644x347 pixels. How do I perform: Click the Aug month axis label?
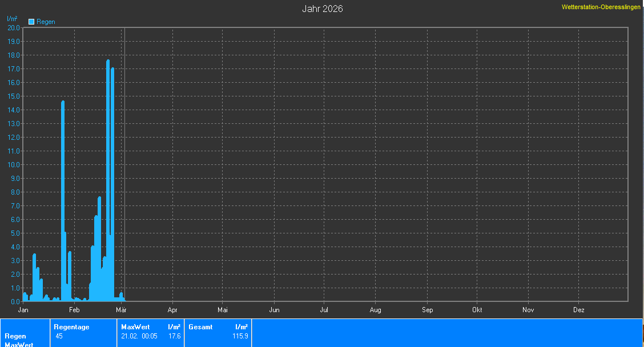click(375, 310)
